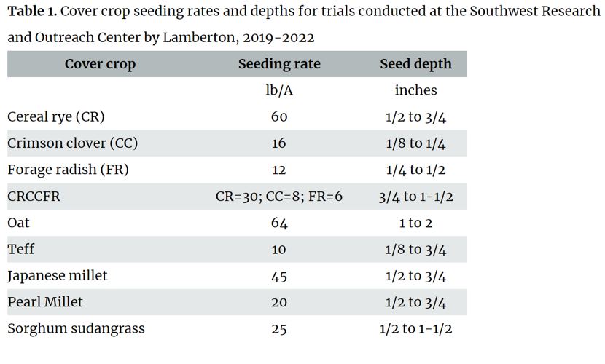This screenshot has width=605, height=364.
Task: Click the Pearl Millet cell
Action: click(45, 302)
